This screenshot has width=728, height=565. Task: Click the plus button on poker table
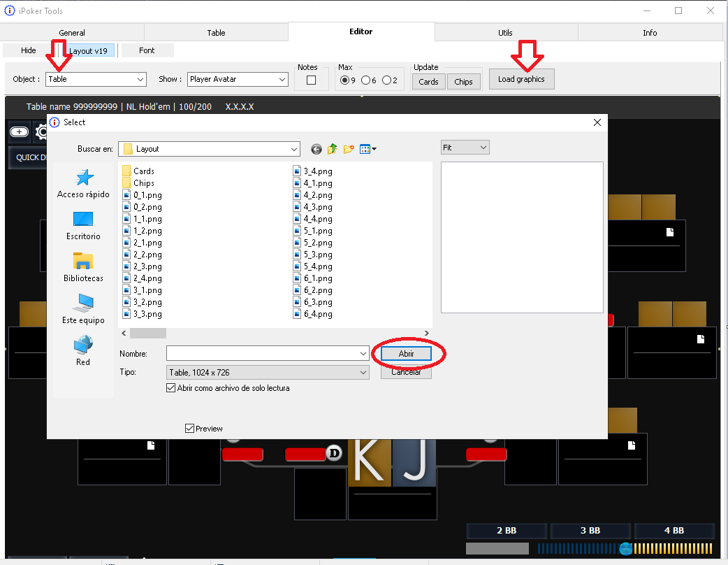19,132
